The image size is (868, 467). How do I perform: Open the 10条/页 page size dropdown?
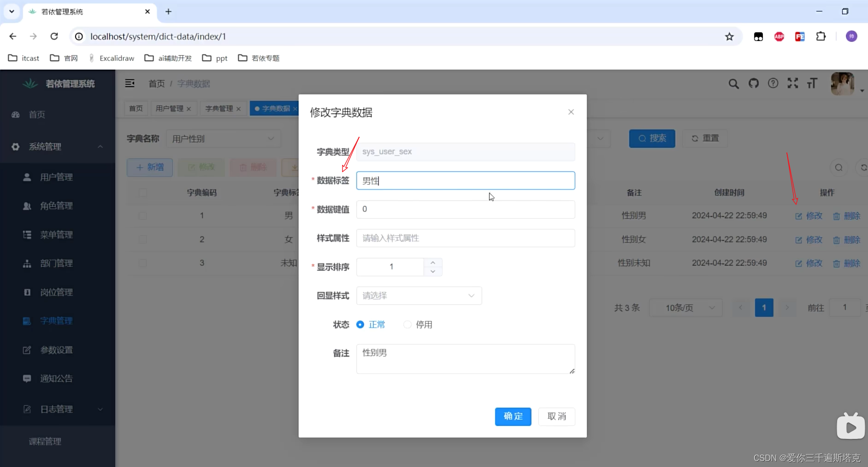click(685, 308)
